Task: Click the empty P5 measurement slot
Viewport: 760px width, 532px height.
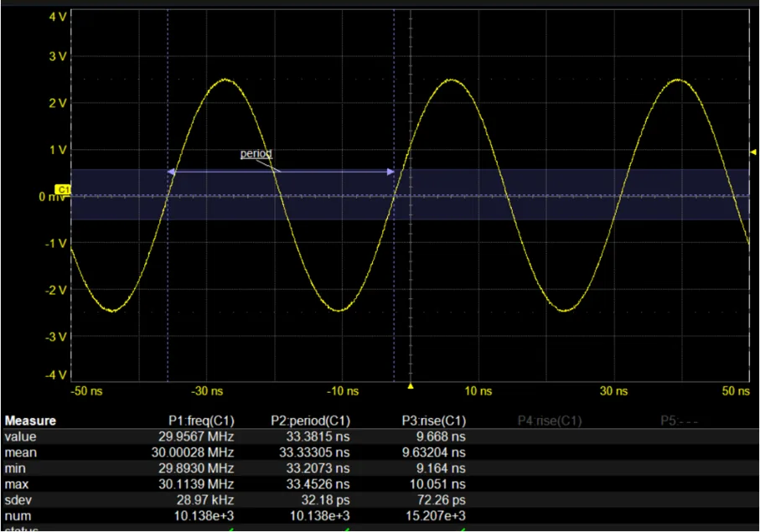Action: (679, 421)
